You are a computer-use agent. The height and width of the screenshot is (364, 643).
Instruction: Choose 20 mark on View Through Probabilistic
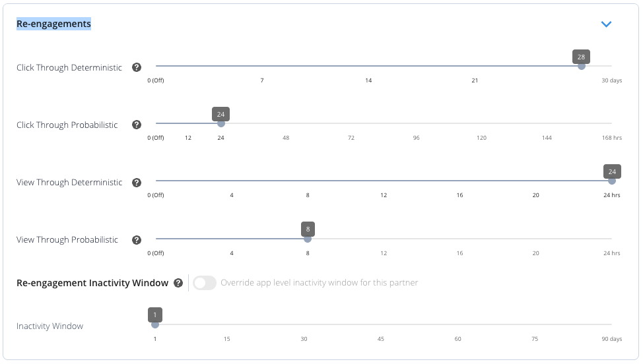(536, 238)
